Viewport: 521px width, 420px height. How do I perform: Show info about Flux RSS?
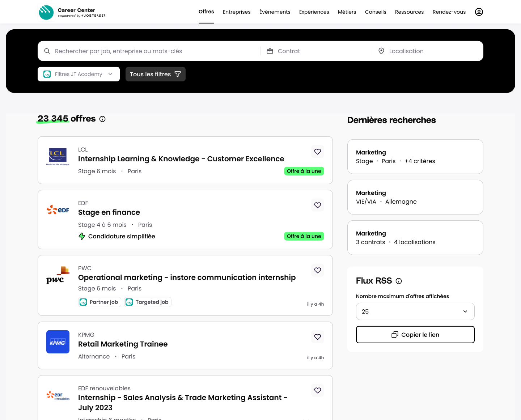(x=399, y=281)
